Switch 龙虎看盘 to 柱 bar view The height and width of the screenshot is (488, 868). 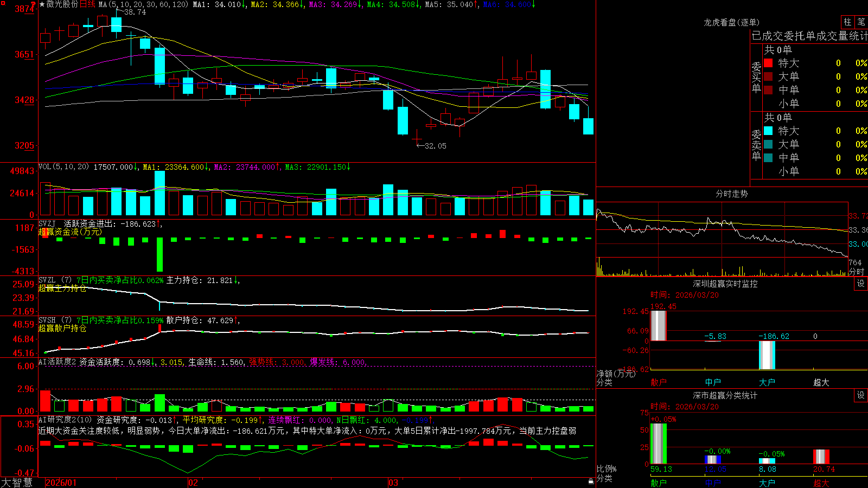click(847, 22)
